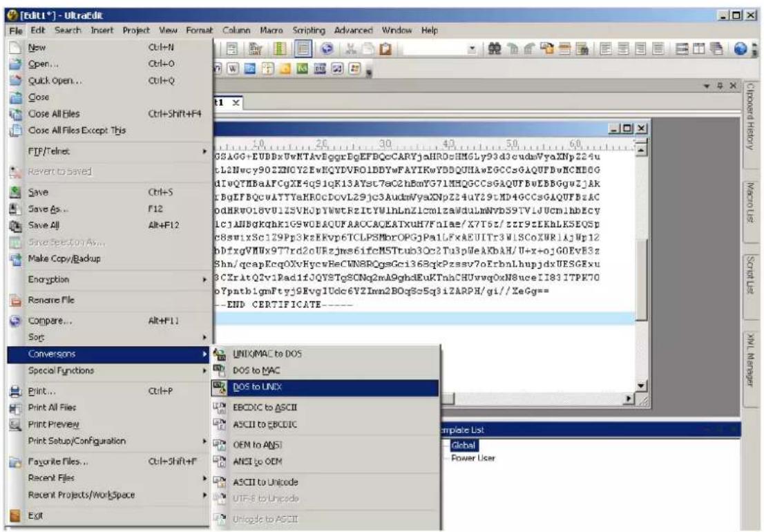Click the Save disk icon

point(16,192)
